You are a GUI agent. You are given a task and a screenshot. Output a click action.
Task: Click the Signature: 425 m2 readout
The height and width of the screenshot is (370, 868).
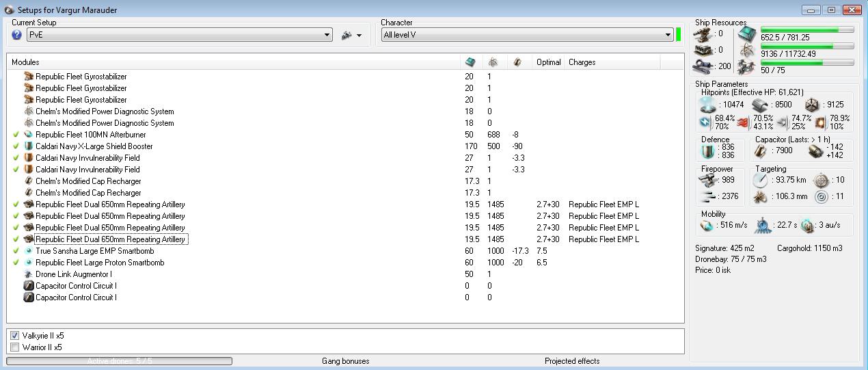(724, 248)
